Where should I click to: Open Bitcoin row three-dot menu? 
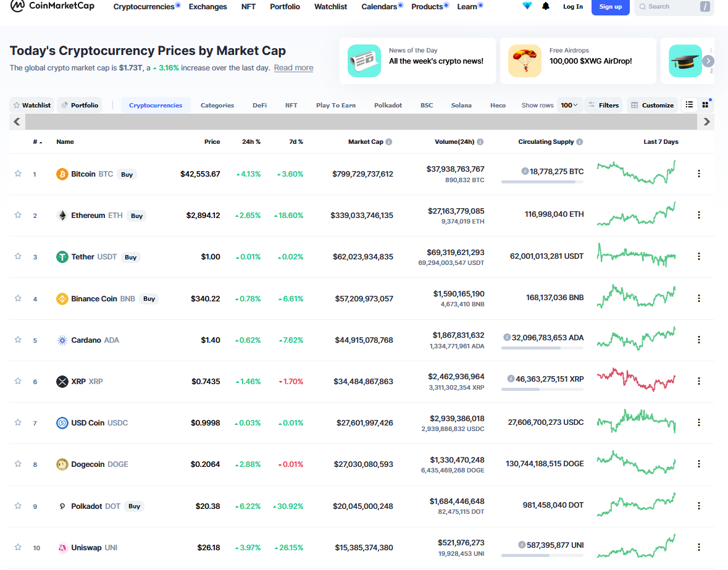click(x=699, y=174)
